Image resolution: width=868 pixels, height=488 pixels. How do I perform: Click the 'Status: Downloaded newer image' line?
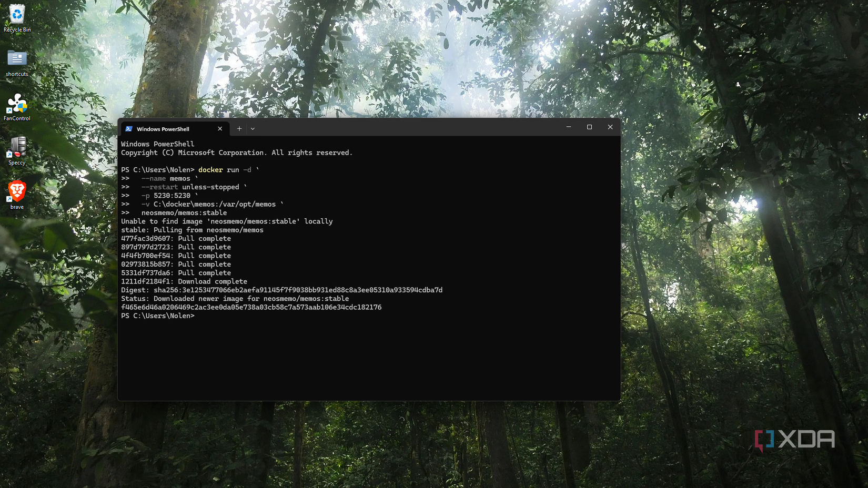coord(235,299)
